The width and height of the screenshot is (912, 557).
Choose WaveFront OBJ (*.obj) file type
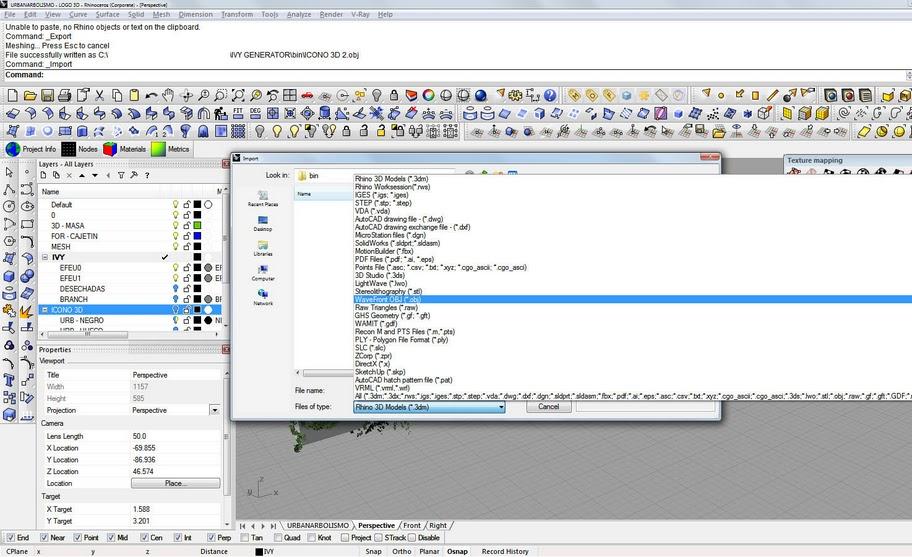(387, 299)
